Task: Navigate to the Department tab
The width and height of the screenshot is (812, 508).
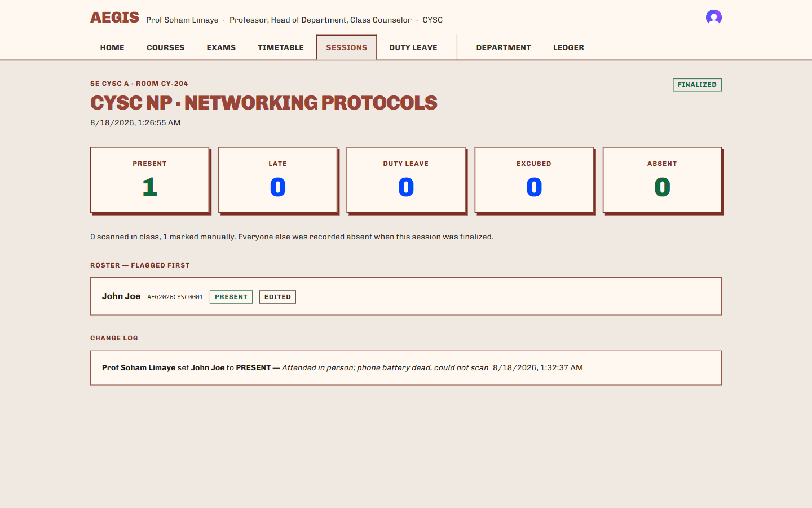Action: pos(504,47)
